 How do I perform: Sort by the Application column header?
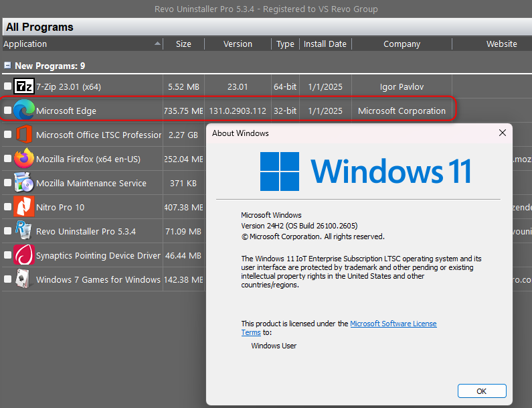click(x=82, y=44)
